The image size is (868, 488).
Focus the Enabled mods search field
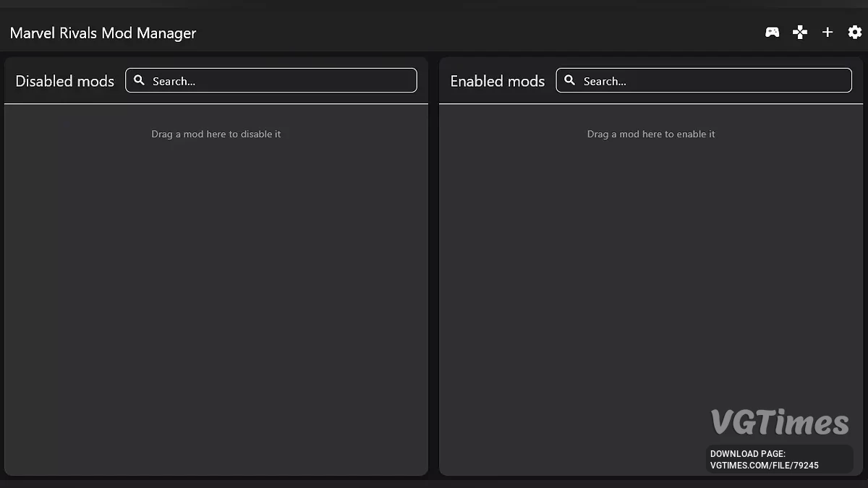[704, 80]
